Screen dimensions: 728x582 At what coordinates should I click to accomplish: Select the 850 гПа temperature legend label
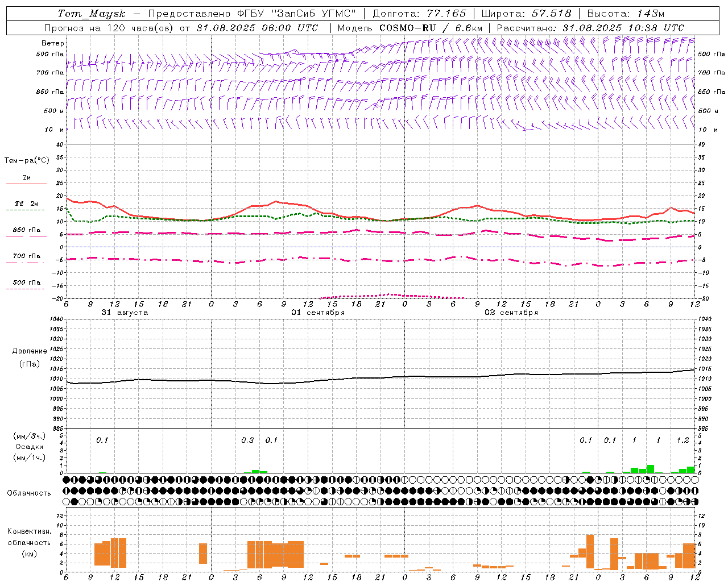[x=27, y=230]
